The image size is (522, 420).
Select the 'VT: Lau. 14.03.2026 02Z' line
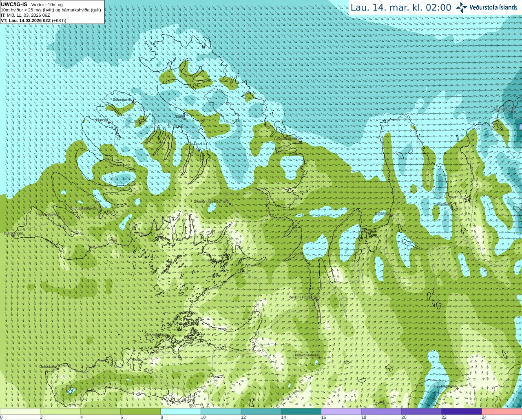pyautogui.click(x=26, y=20)
